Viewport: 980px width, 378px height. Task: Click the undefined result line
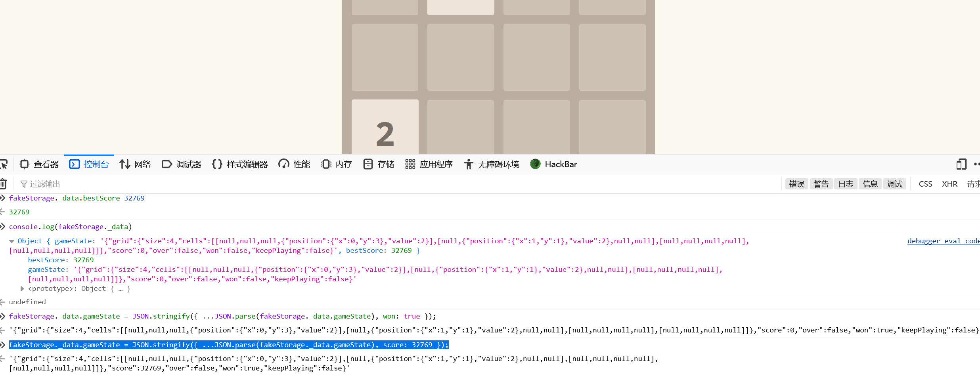27,302
